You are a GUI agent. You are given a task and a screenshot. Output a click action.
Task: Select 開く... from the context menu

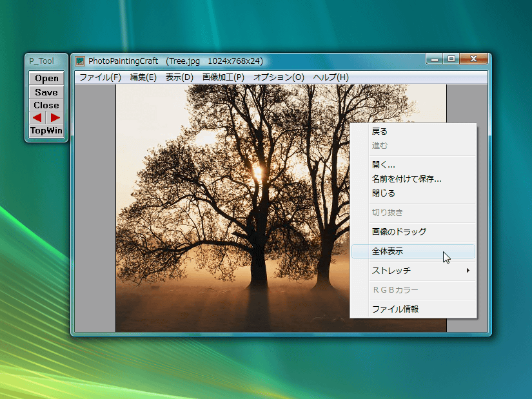384,165
